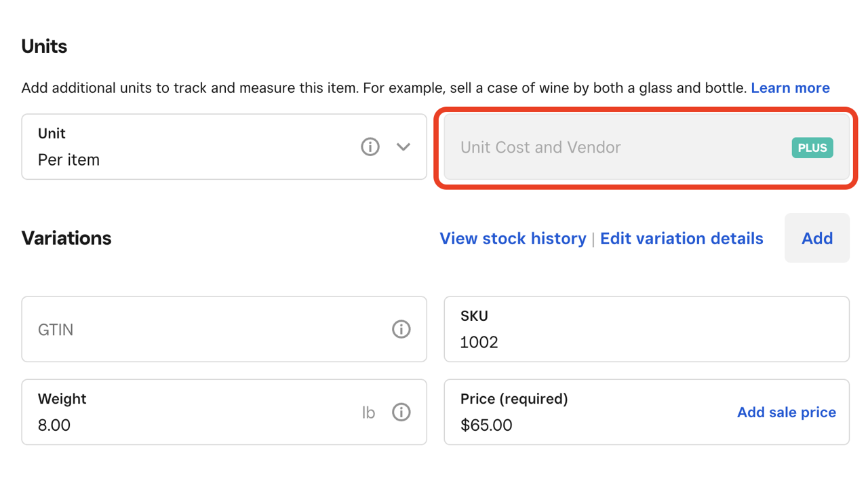This screenshot has height=481, width=868.
Task: Click the GTIN info icon
Action: [401, 329]
